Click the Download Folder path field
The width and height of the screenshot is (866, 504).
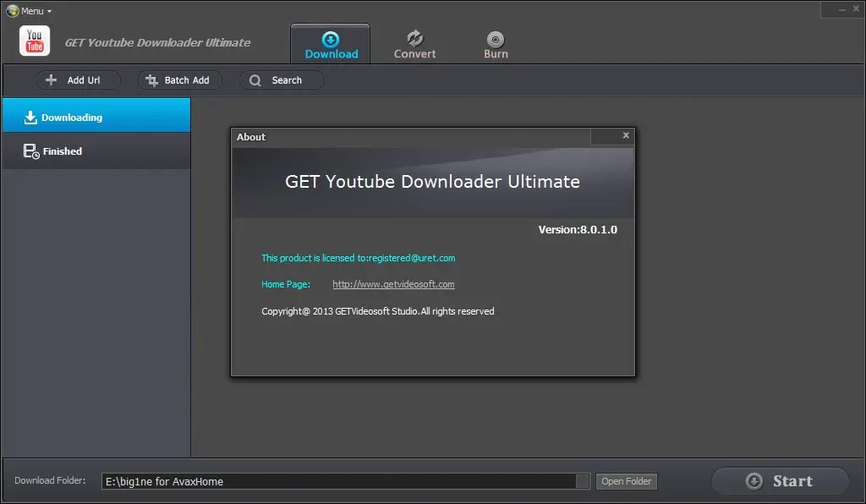(338, 481)
